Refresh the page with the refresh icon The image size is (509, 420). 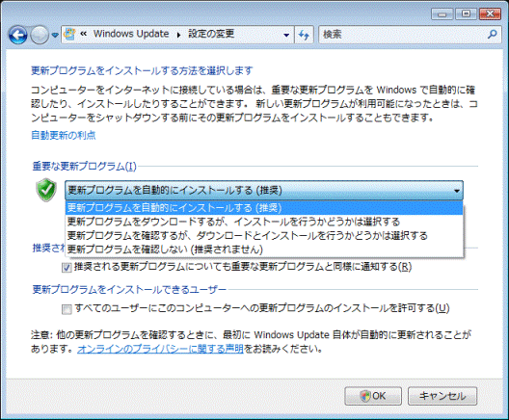pyautogui.click(x=304, y=35)
